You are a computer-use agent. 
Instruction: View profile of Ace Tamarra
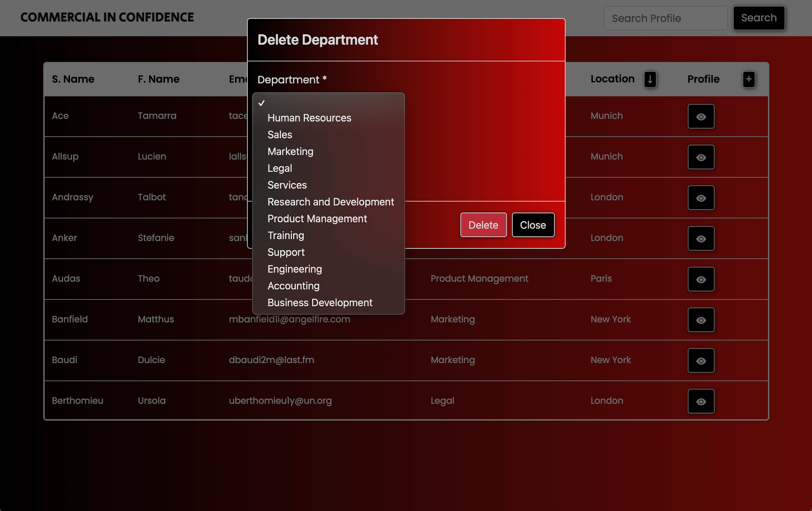tap(701, 116)
